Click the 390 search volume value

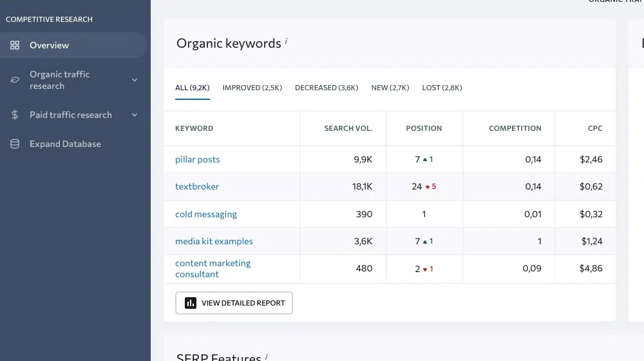365,214
